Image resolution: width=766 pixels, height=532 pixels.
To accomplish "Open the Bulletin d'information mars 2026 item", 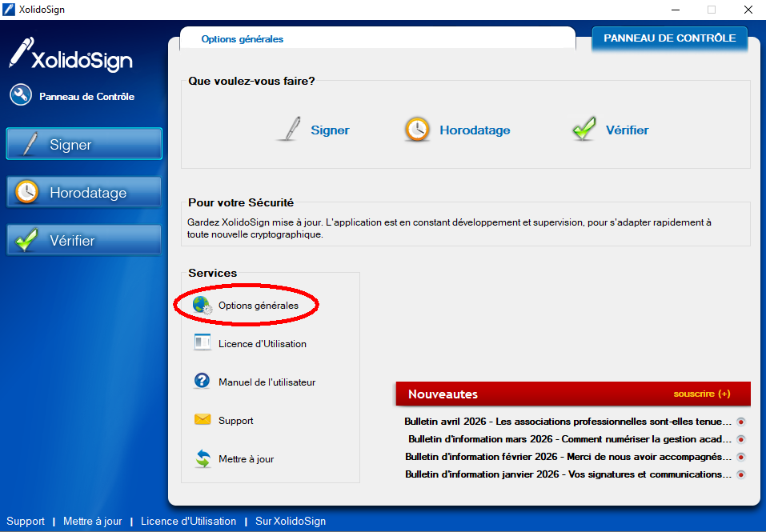I will pyautogui.click(x=570, y=439).
